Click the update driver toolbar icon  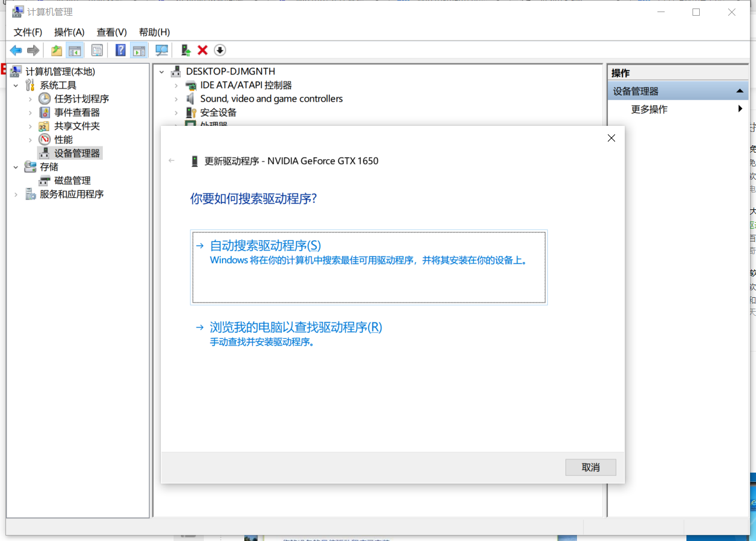click(x=186, y=50)
